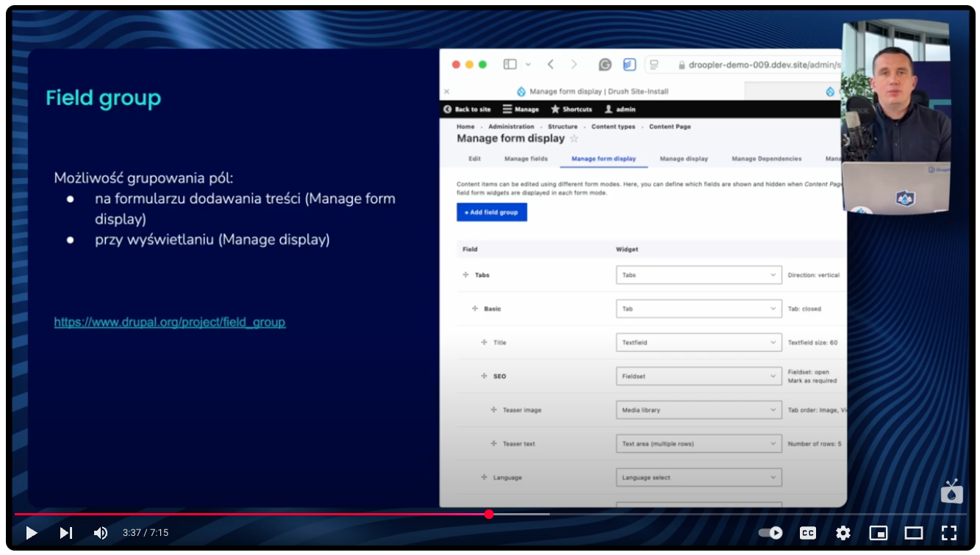This screenshot has width=980, height=555.
Task: Open miniplayer mode
Action: (x=879, y=533)
